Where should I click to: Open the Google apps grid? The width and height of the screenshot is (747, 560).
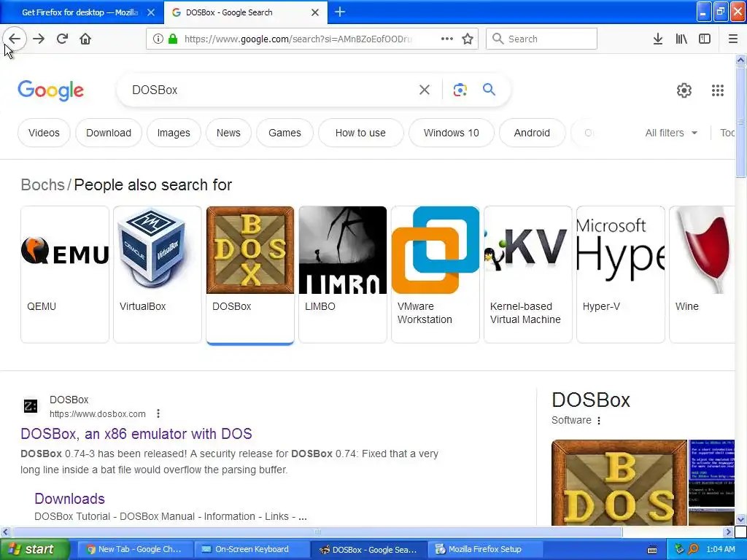(x=718, y=90)
